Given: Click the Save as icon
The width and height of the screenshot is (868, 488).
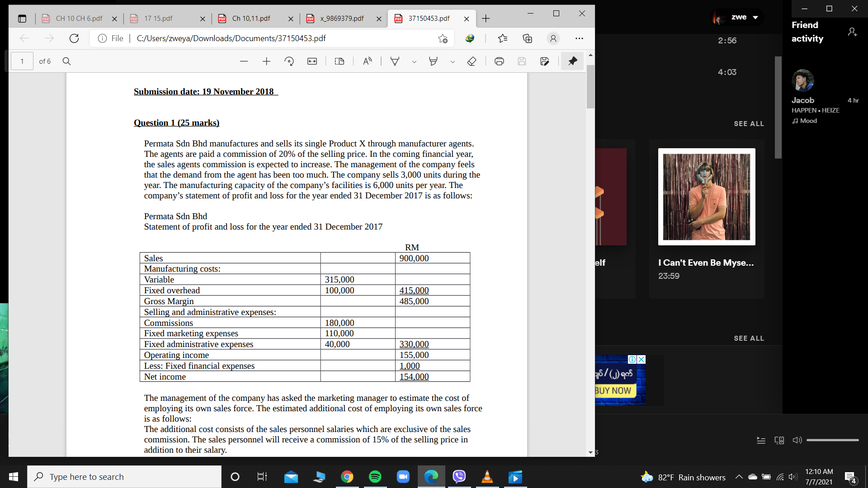Looking at the screenshot, I should (544, 61).
